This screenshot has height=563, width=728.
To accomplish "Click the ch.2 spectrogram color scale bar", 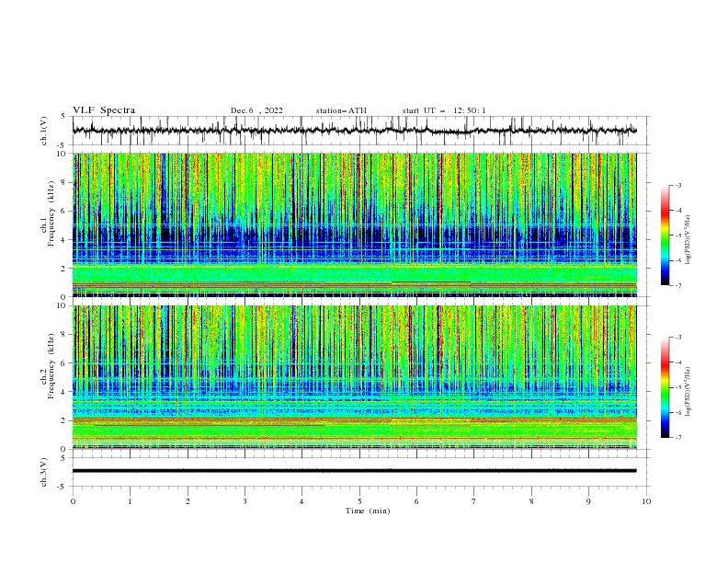I will click(665, 387).
